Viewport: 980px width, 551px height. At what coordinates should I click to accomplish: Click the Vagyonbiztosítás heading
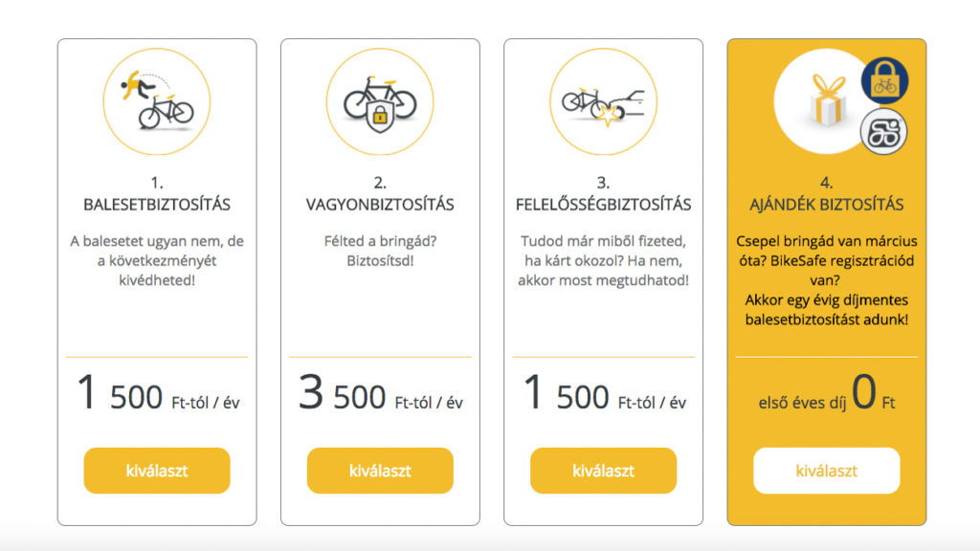point(380,205)
